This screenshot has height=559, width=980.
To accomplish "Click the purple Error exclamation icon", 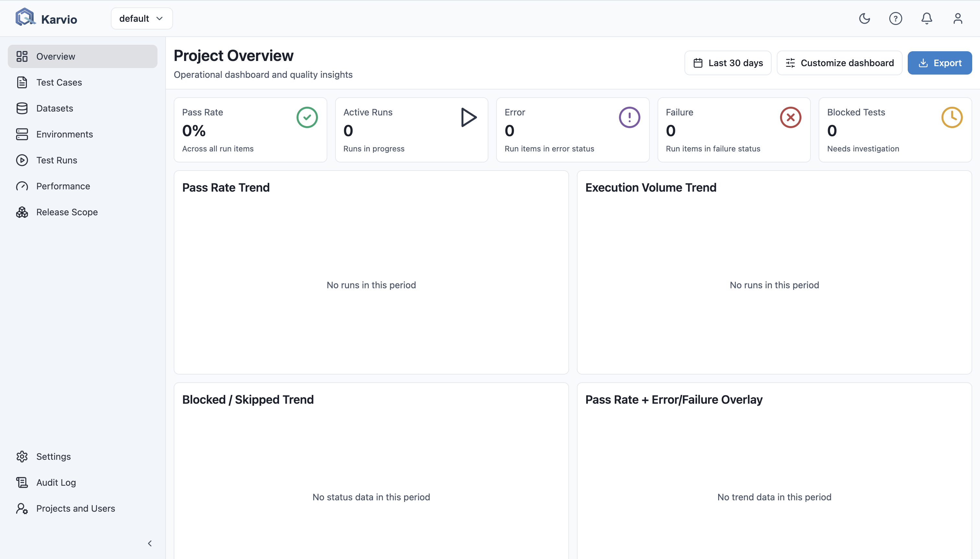I will coord(629,117).
